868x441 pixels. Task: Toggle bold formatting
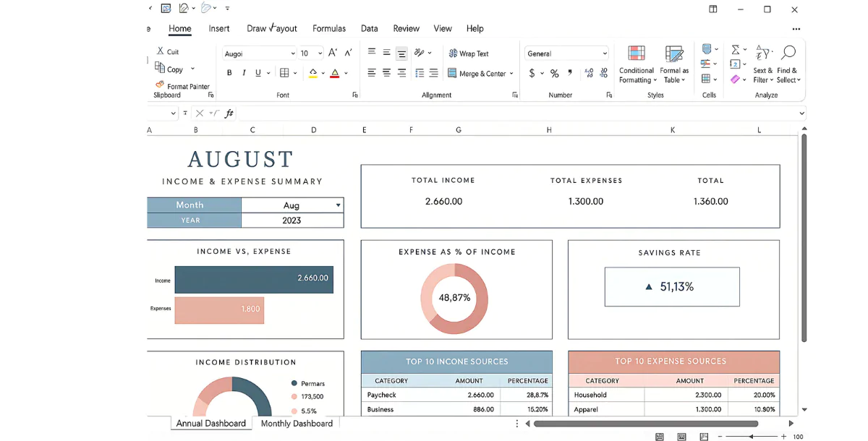(229, 73)
